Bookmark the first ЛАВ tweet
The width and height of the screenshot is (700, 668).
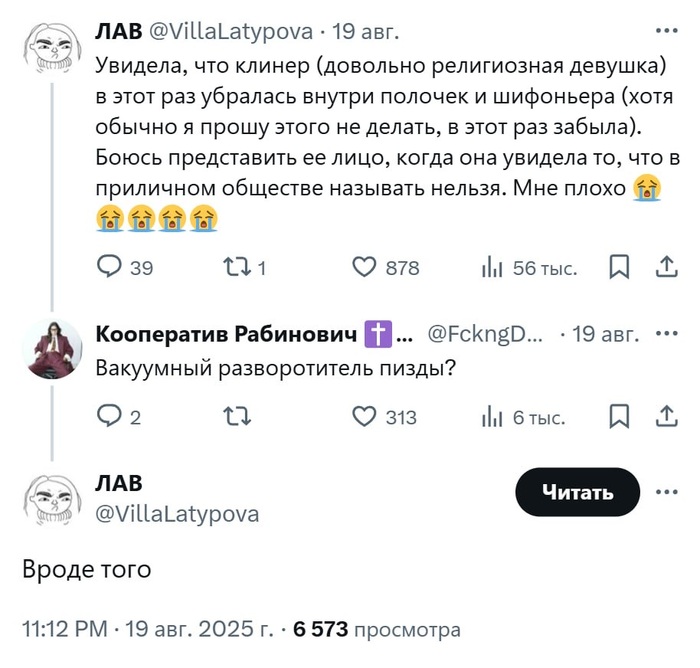point(619,267)
